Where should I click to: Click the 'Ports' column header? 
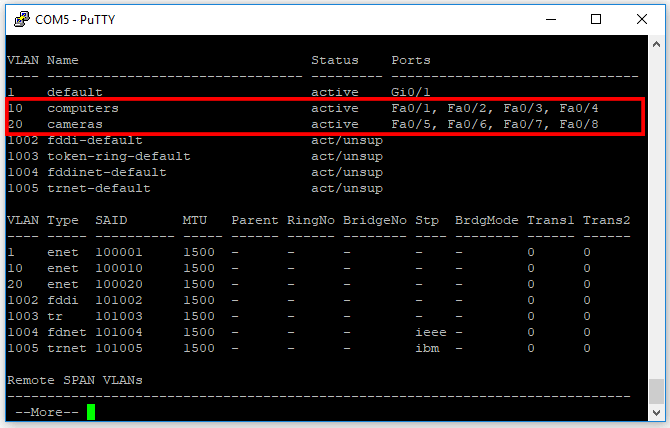click(411, 60)
